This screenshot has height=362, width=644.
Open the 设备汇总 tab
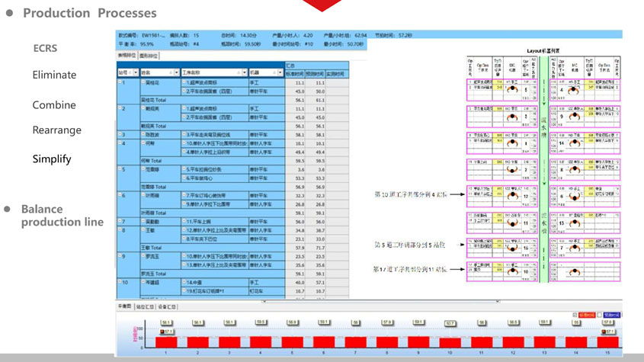pyautogui.click(x=167, y=306)
